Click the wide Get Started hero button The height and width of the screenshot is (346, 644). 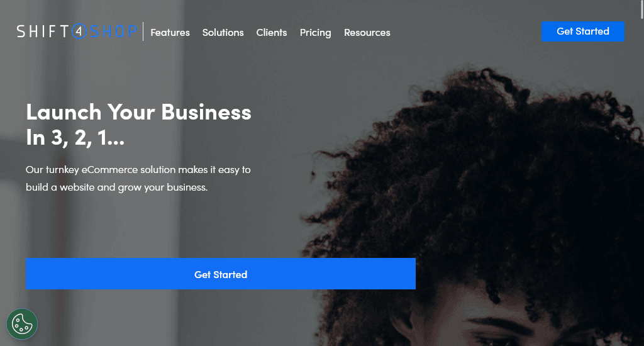pyautogui.click(x=221, y=274)
